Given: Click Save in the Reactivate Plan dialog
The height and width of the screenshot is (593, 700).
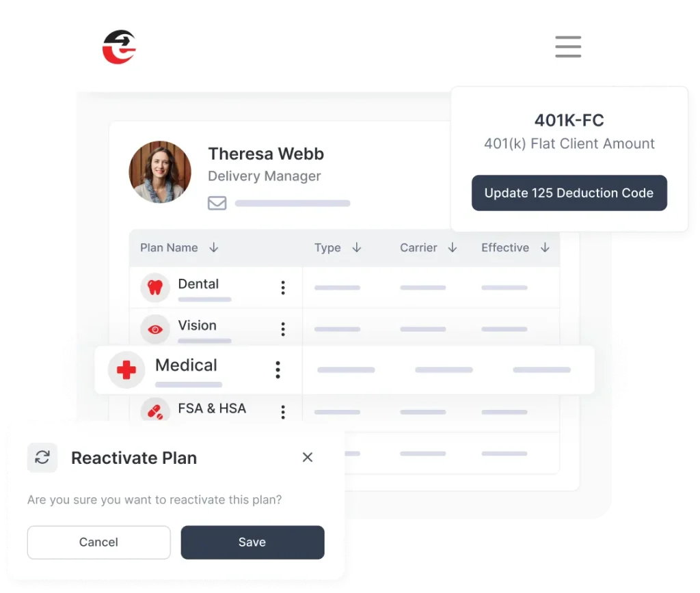Looking at the screenshot, I should click(x=252, y=542).
